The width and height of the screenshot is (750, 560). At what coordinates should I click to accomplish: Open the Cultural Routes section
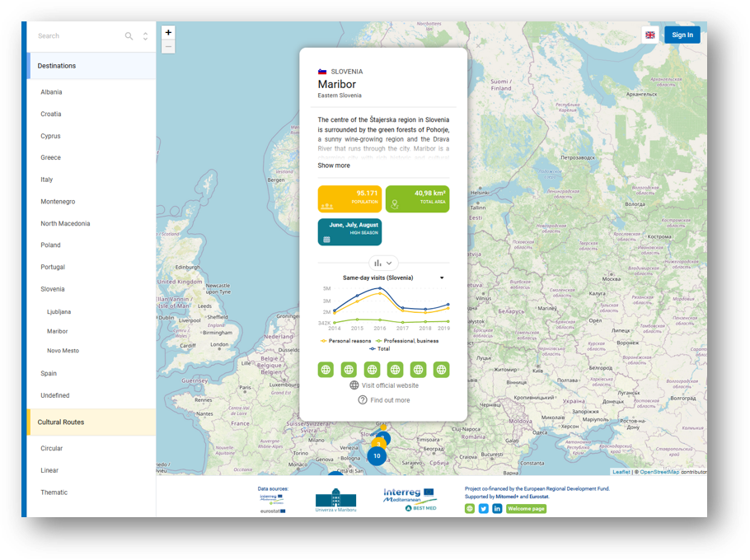(x=91, y=422)
